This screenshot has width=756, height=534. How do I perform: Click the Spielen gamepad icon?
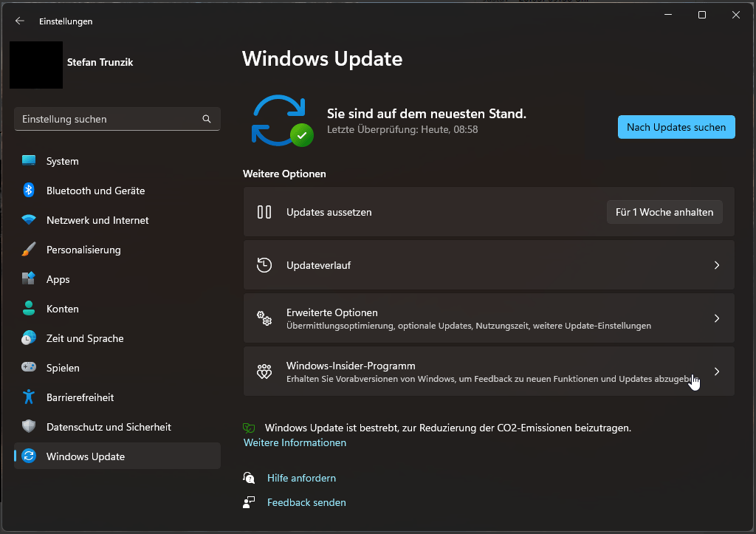29,368
